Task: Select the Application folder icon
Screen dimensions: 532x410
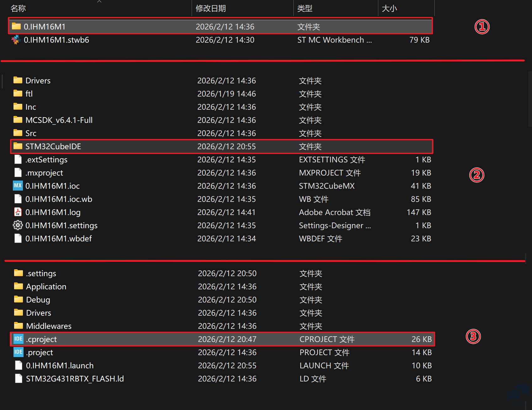Action: coord(19,286)
